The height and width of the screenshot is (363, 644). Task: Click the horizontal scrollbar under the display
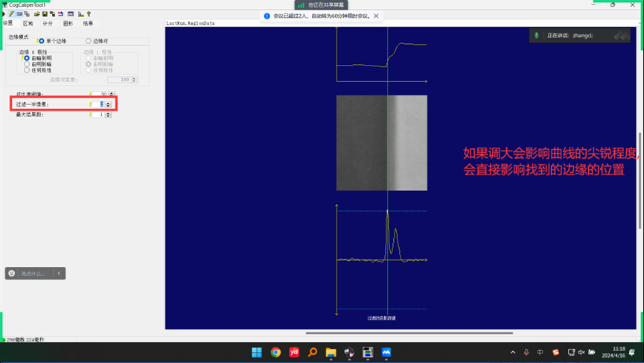tap(409, 333)
